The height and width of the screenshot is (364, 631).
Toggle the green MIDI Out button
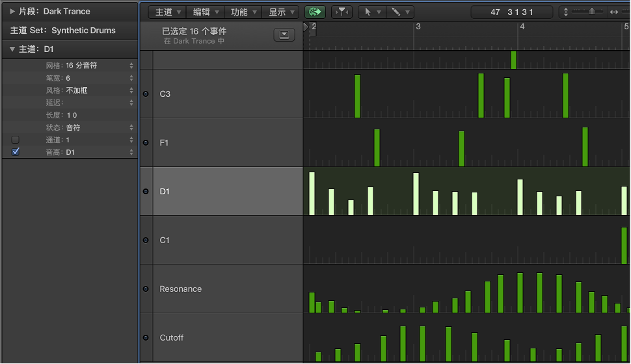point(315,12)
